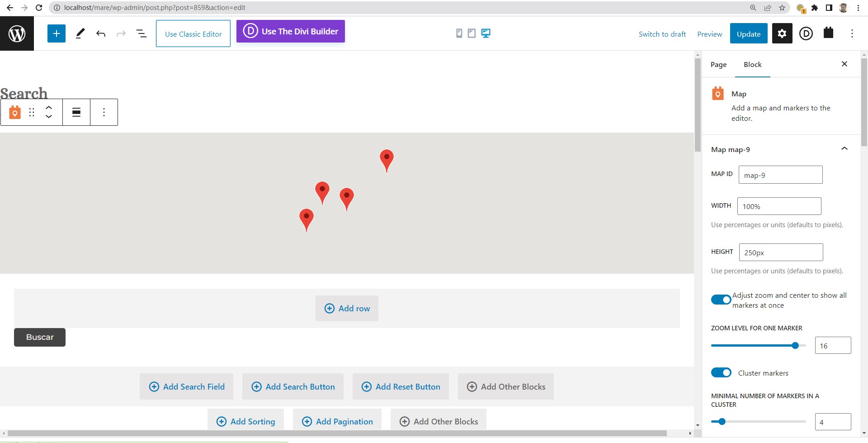Open the block toolbar options menu
The width and height of the screenshot is (868, 443).
(x=104, y=112)
